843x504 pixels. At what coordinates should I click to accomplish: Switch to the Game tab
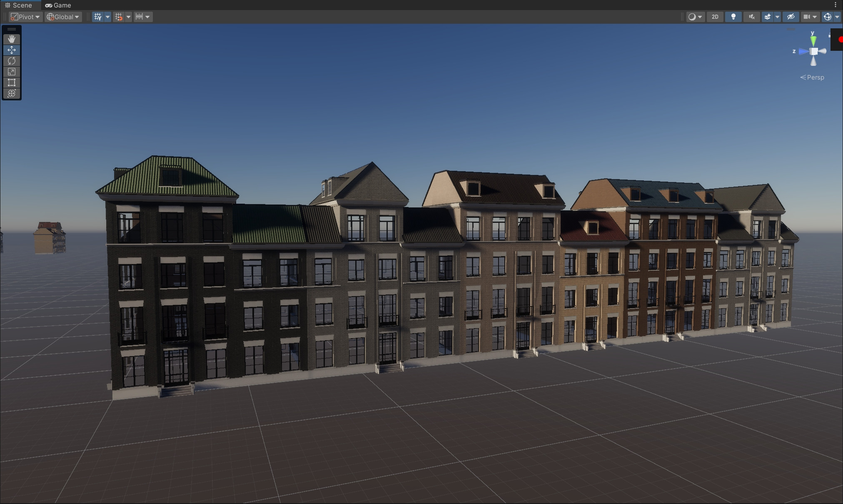tap(58, 5)
